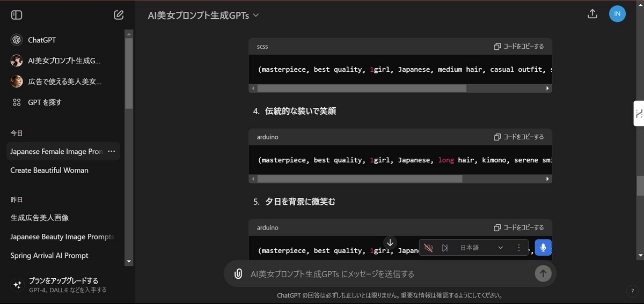Click the sparkle icon beside プランをアップグレードする
This screenshot has width=644, height=304.
pos(17,285)
